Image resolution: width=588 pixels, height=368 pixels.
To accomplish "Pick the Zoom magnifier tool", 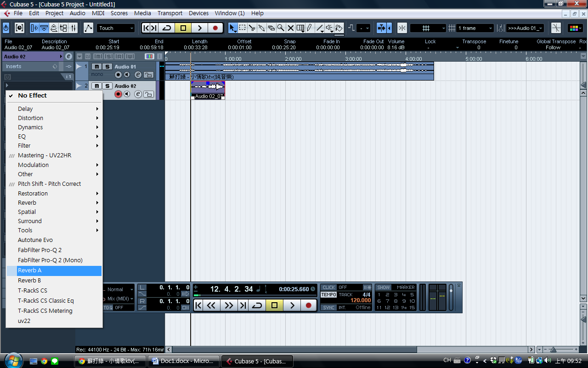I will (x=281, y=28).
